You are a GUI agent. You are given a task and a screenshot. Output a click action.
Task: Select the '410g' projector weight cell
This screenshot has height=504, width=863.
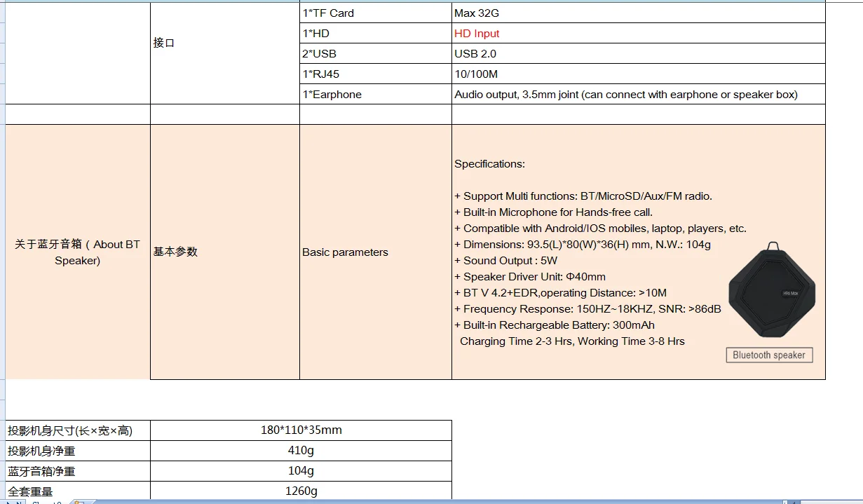(301, 451)
